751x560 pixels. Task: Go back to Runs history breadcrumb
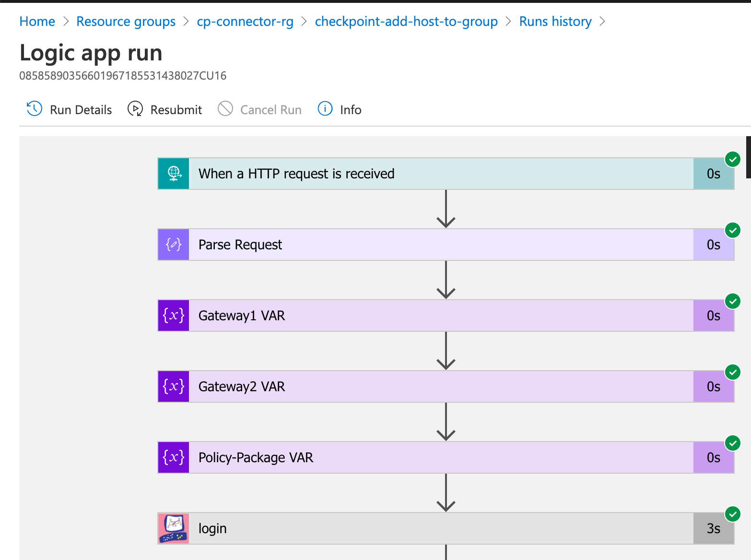pos(555,22)
